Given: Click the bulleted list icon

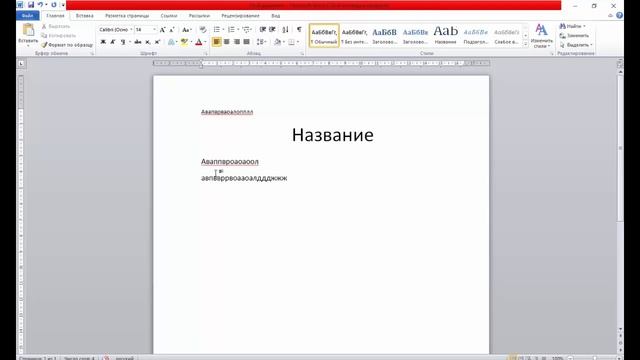Looking at the screenshot, I should [x=217, y=29].
